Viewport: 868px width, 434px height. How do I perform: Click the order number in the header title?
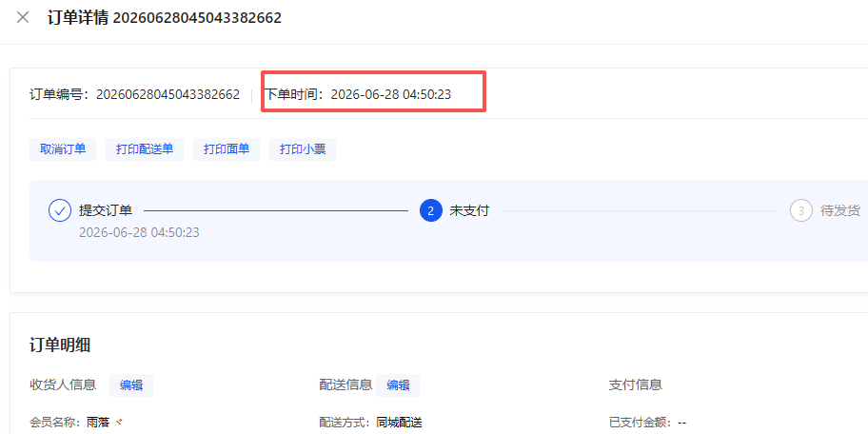(197, 18)
